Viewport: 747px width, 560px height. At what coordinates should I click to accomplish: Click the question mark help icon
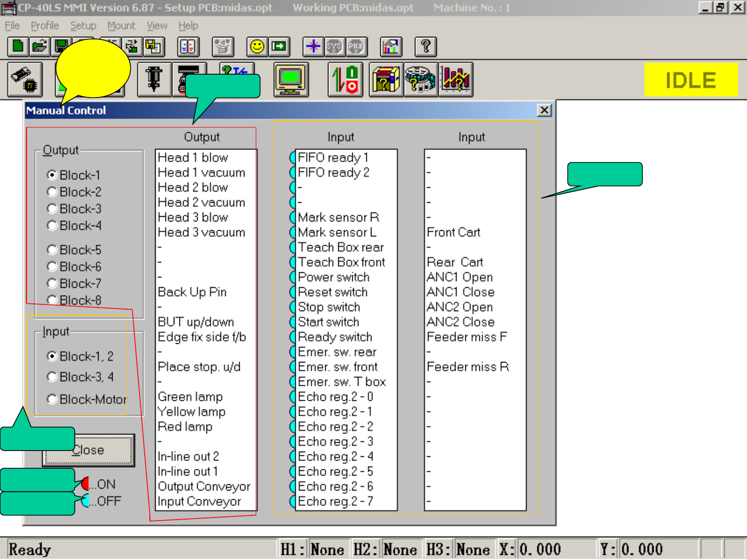(425, 47)
